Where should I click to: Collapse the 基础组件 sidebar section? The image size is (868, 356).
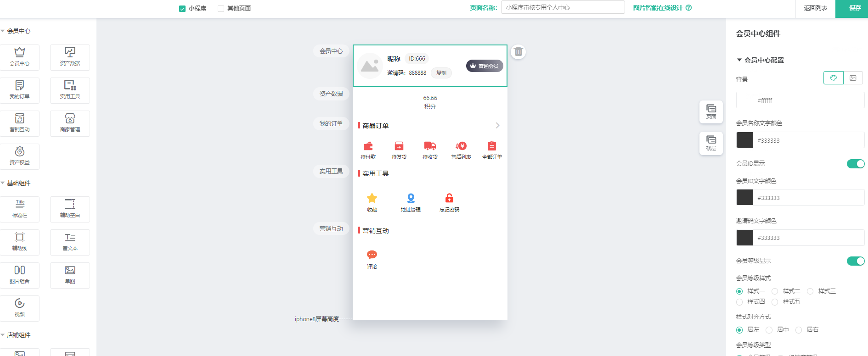pos(3,183)
